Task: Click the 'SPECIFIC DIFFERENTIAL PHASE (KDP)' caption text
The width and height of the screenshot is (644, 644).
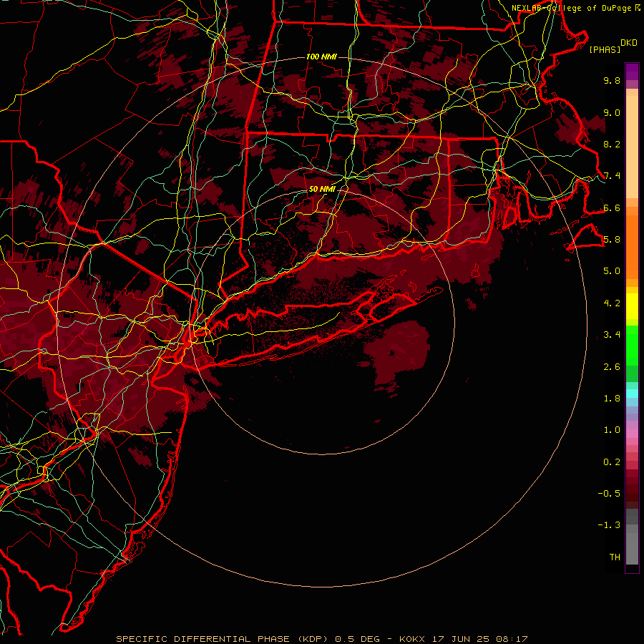Action: coord(224,639)
